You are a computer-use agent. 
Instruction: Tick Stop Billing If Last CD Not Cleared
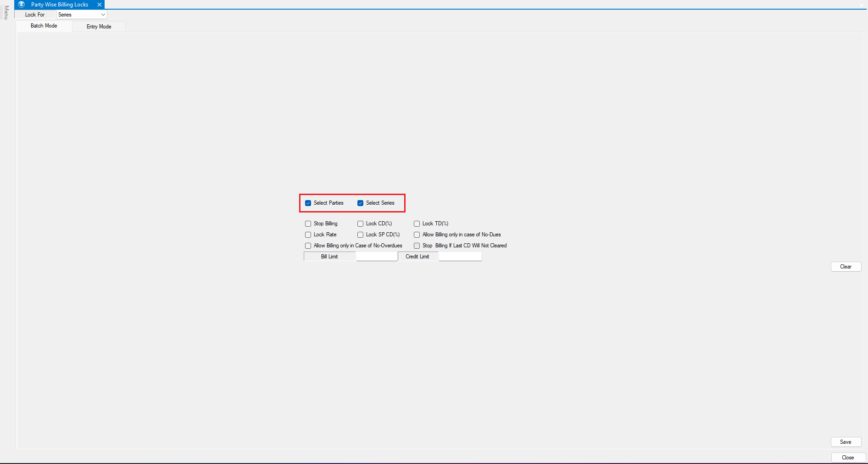(417, 246)
